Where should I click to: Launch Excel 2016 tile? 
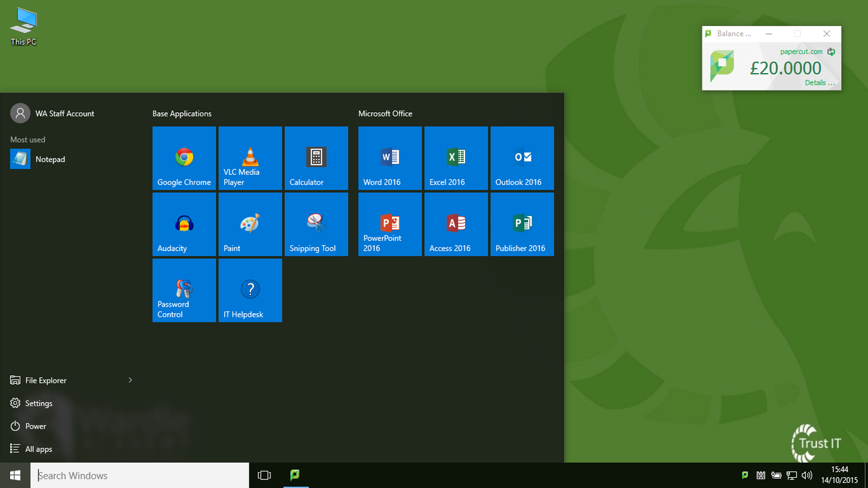[456, 158]
